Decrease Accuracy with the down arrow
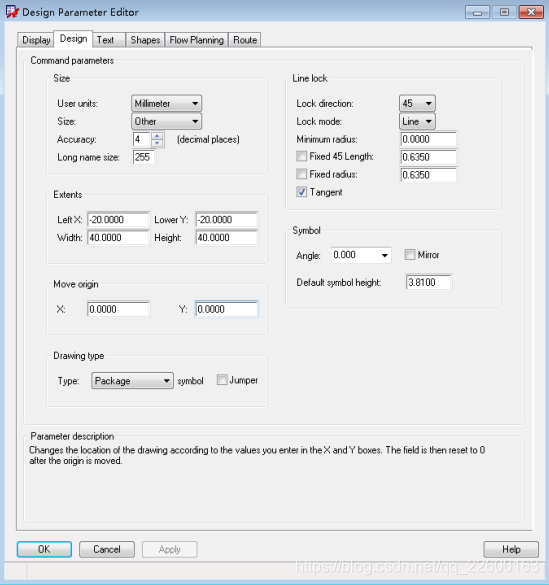 pyautogui.click(x=157, y=143)
